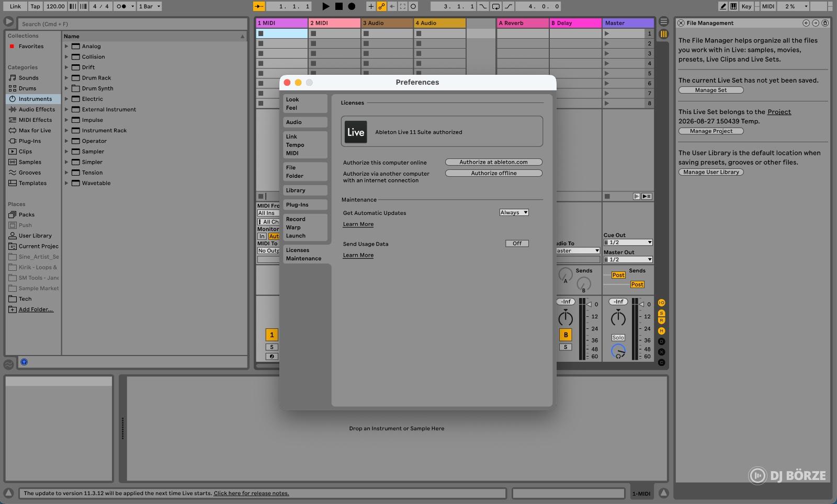Open the quantization 1 Bar dropdown
Screen dimensions: 837x504
(x=149, y=6)
